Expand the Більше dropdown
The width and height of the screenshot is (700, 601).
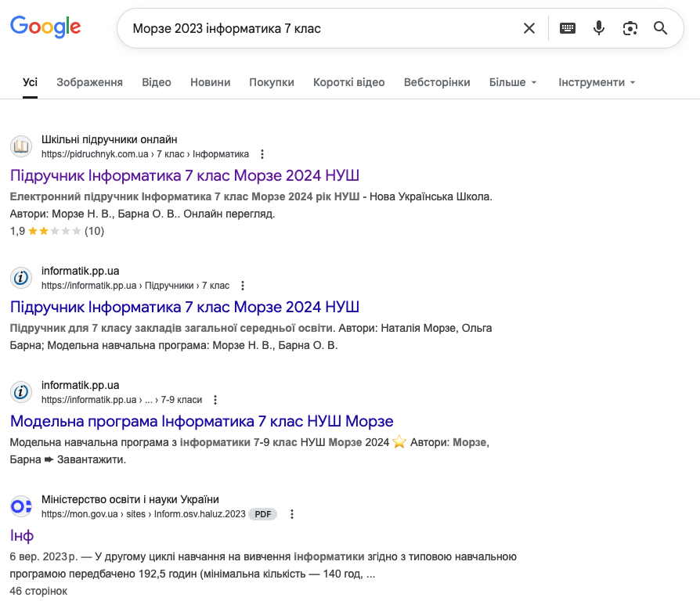(x=513, y=82)
